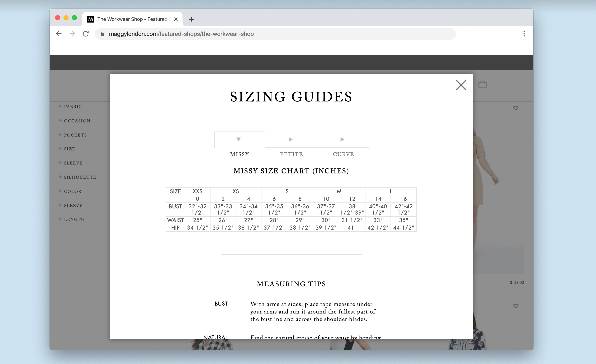596x364 pixels.
Task: Click the size 10 cell
Action: (326, 199)
